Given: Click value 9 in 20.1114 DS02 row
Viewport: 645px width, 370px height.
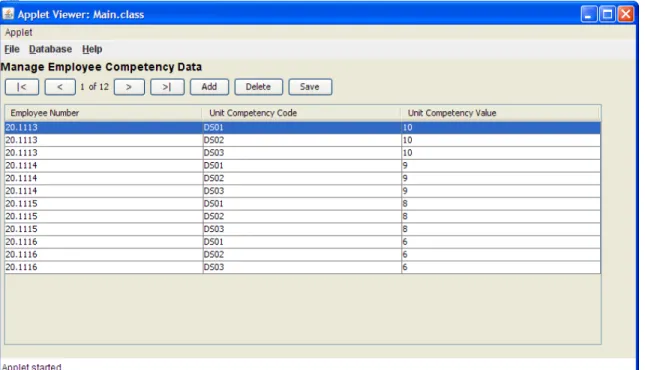Looking at the screenshot, I should (x=501, y=178).
